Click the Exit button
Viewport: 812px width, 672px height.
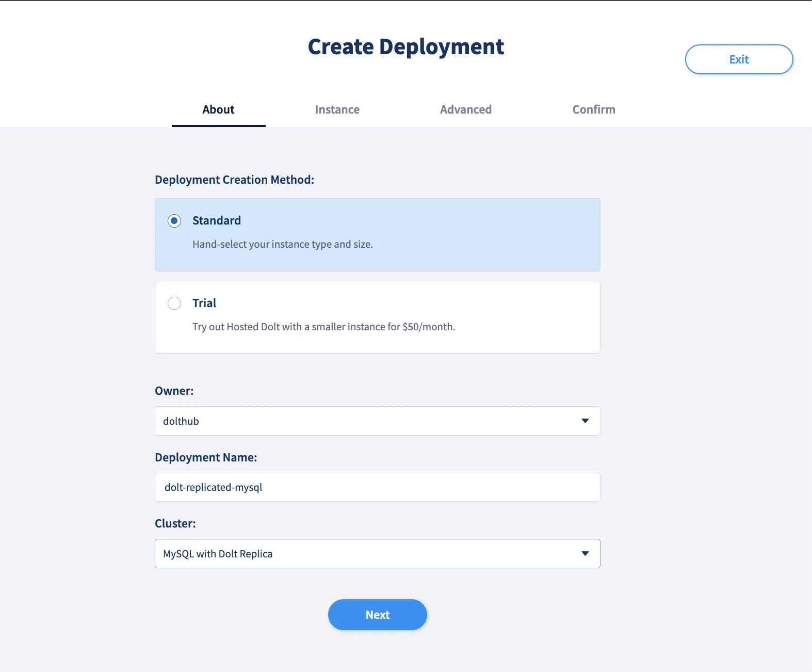pyautogui.click(x=738, y=59)
